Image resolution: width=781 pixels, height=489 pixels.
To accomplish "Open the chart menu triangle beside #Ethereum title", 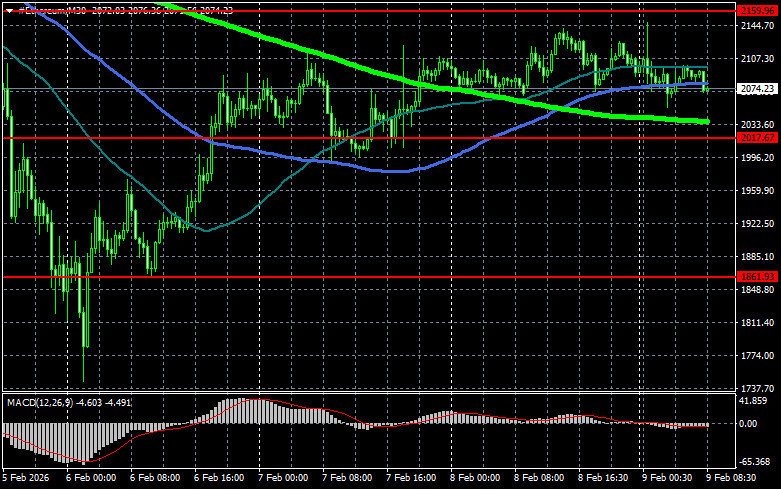I will [9, 10].
